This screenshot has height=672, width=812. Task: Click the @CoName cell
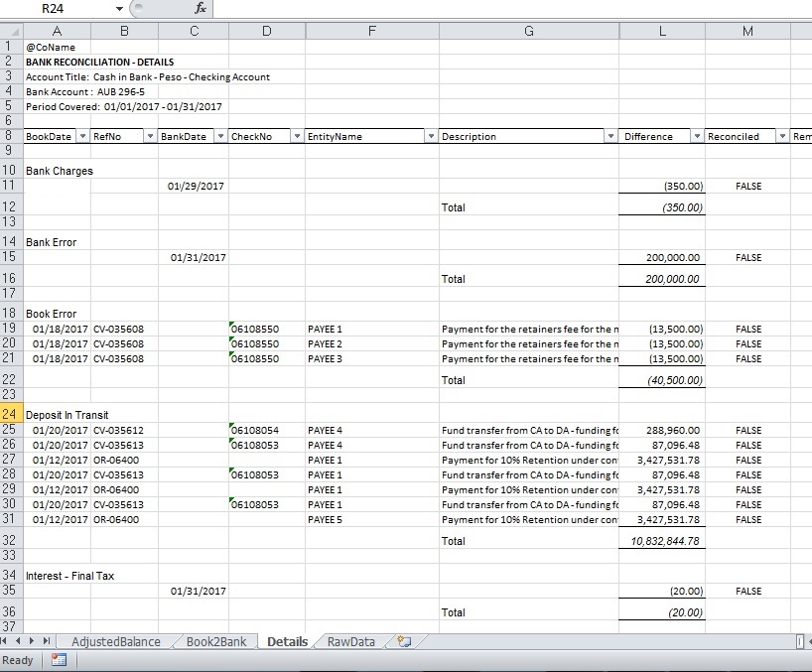(51, 47)
